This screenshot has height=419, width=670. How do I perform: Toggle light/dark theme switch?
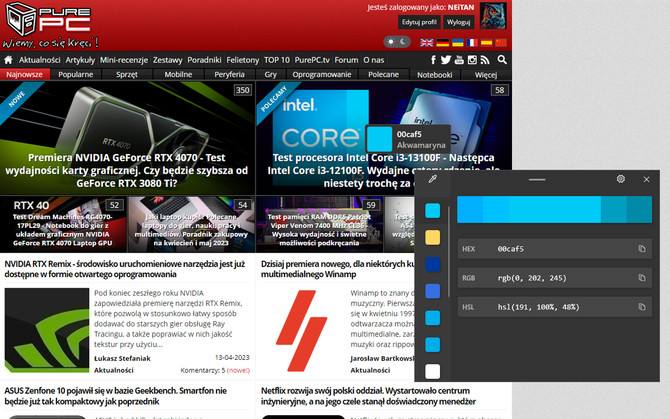point(397,42)
